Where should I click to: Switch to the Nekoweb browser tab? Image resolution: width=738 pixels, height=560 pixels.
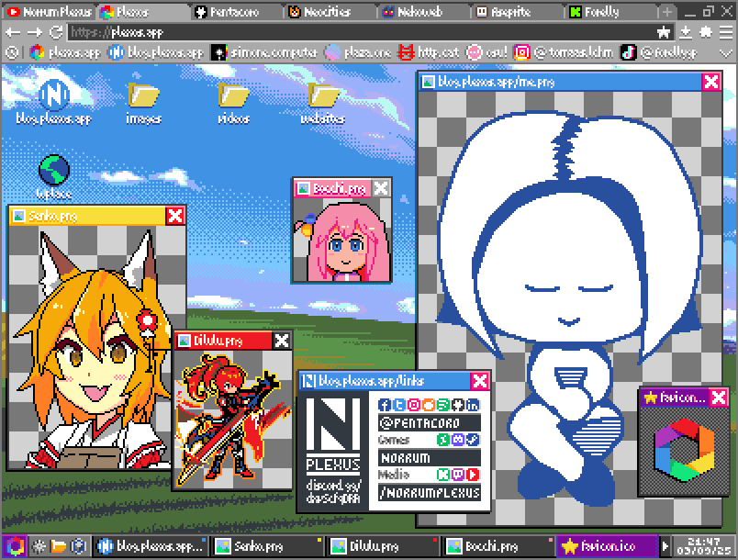423,12
